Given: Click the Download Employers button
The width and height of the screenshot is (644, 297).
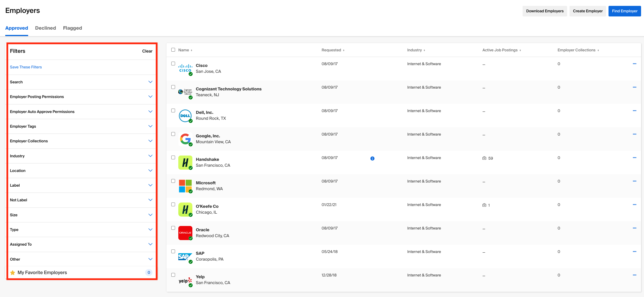Looking at the screenshot, I should (545, 11).
